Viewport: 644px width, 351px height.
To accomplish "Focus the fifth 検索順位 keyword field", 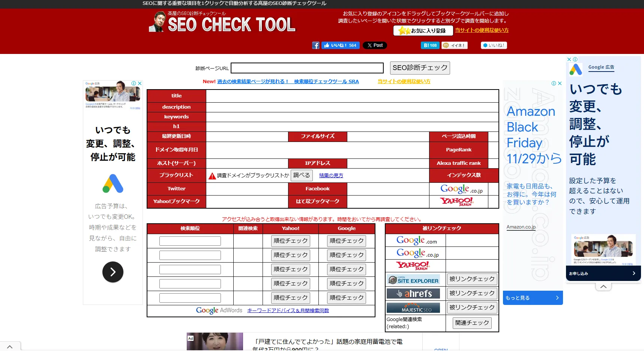I will click(x=190, y=298).
